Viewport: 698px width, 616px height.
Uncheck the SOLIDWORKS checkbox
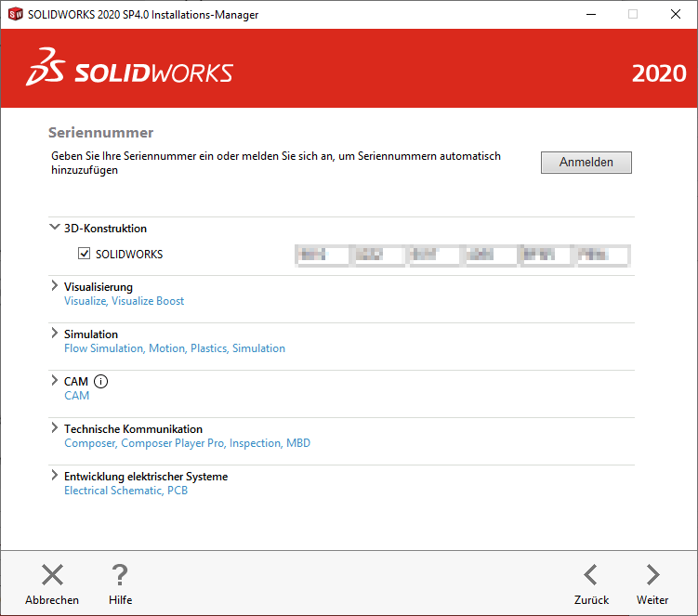(x=85, y=254)
